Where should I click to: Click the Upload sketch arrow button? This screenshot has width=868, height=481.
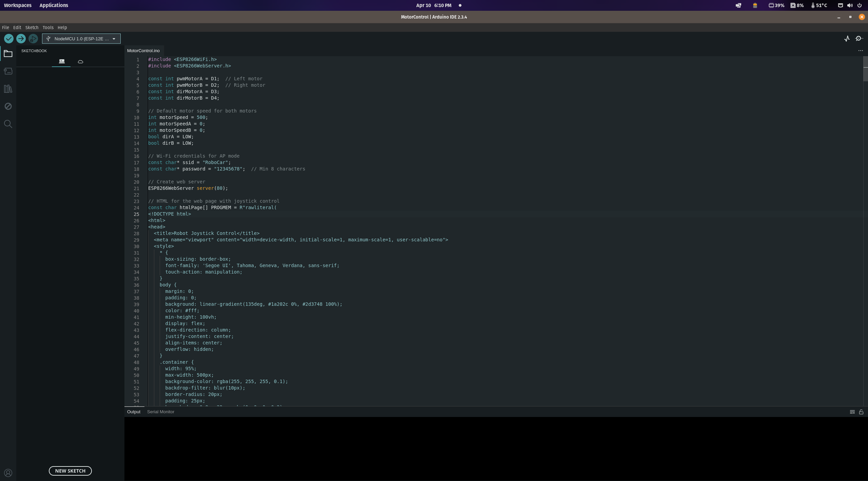tap(21, 39)
